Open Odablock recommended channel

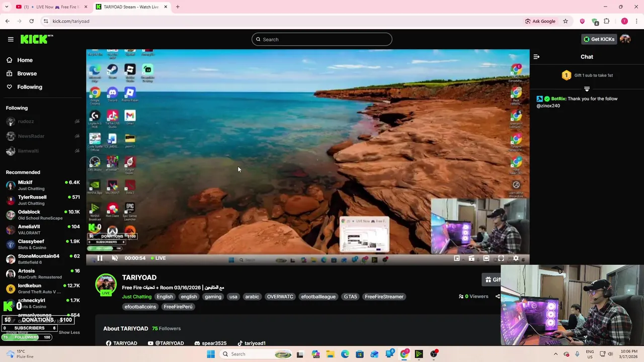tap(43, 215)
